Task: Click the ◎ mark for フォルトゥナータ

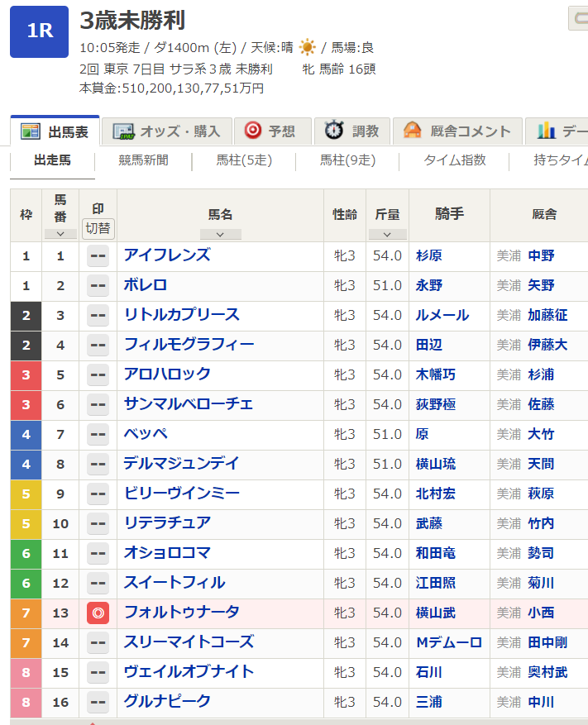Action: [x=98, y=613]
